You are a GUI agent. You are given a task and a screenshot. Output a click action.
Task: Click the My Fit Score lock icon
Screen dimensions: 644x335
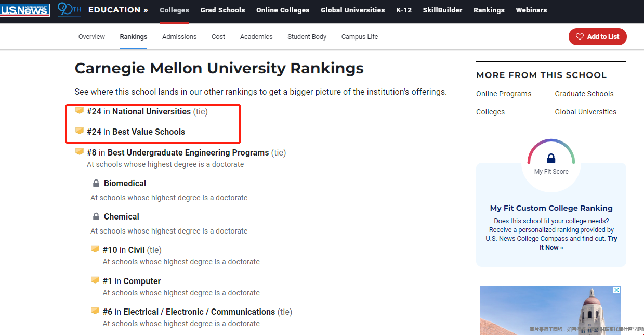pos(551,158)
